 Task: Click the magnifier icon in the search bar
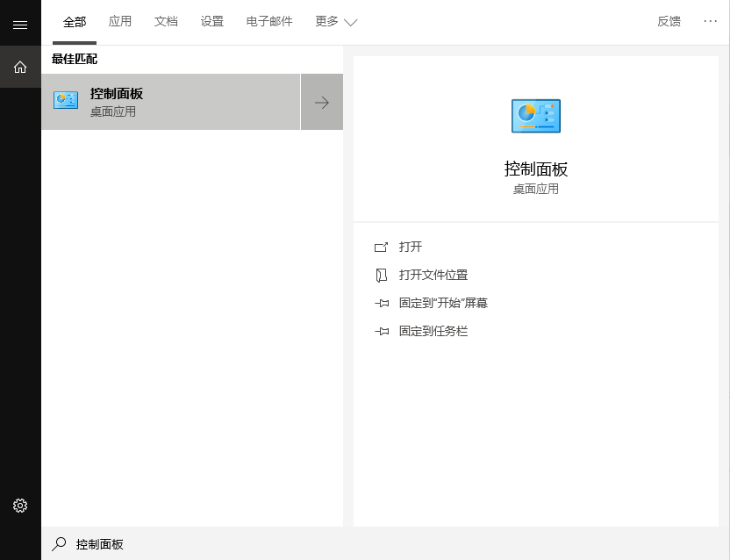tap(59, 544)
